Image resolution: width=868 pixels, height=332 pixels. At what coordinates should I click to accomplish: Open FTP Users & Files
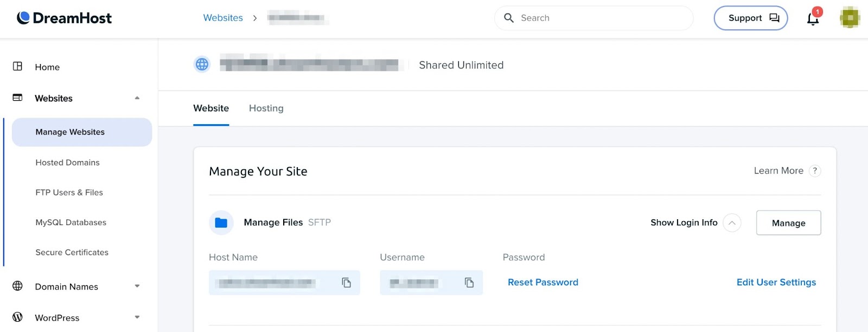[x=69, y=193]
